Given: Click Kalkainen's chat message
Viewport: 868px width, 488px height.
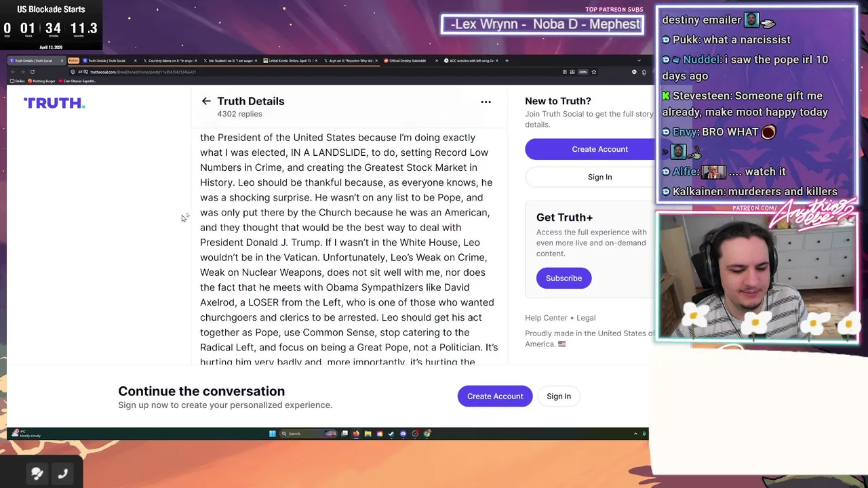Looking at the screenshot, I should click(x=749, y=191).
